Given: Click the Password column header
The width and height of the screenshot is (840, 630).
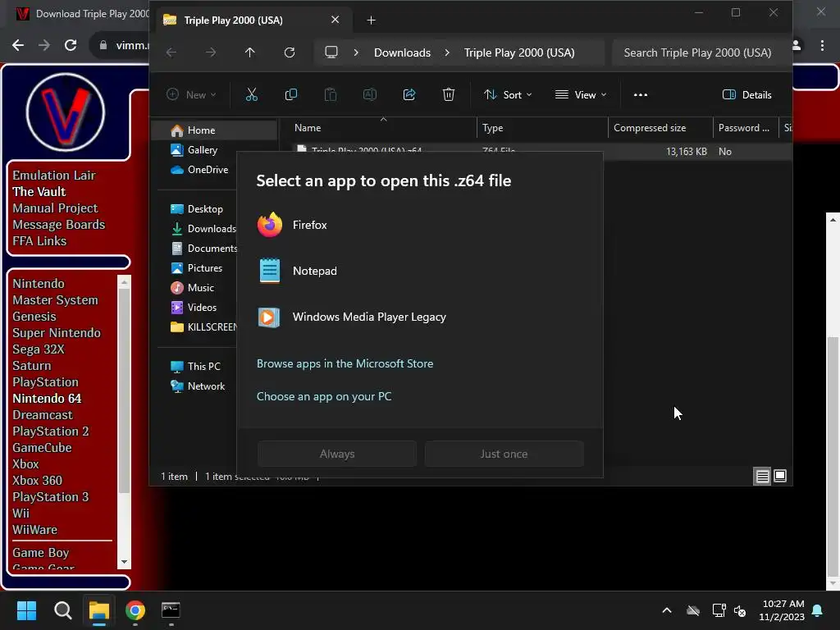Looking at the screenshot, I should coord(746,128).
